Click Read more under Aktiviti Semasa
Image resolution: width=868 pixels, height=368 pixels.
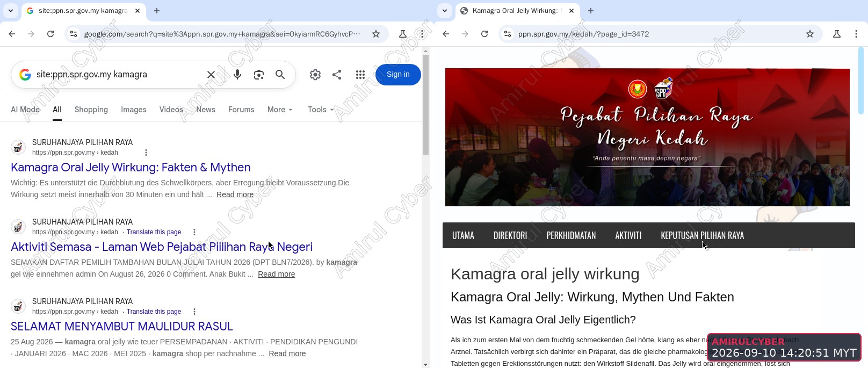[276, 274]
